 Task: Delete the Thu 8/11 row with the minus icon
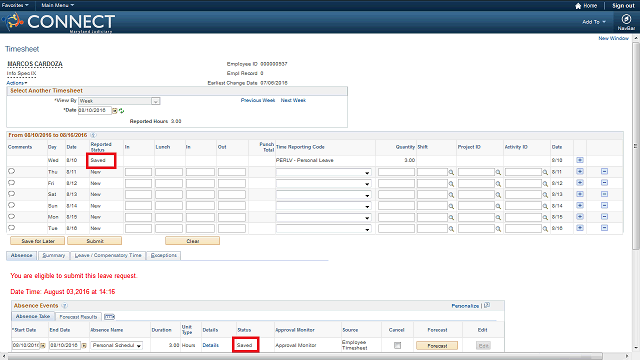[x=604, y=171]
